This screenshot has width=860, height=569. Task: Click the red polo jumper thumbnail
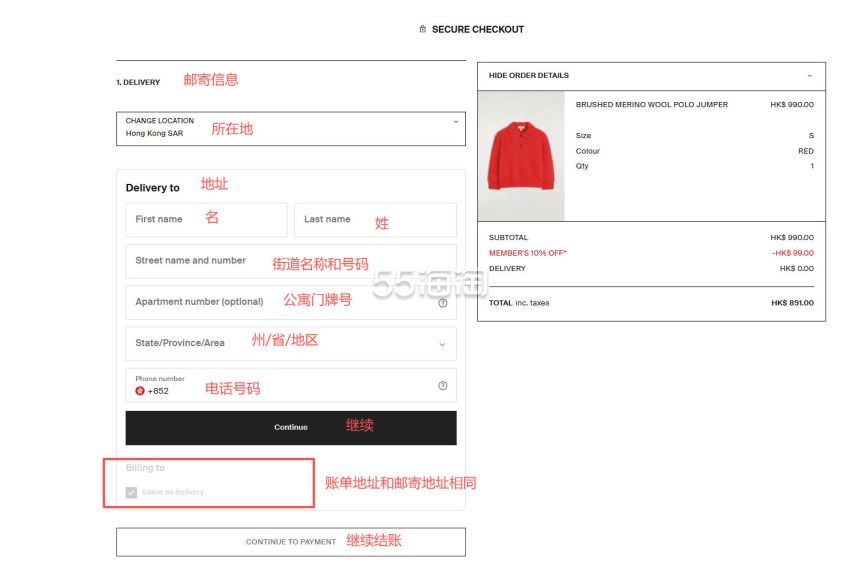(x=521, y=156)
